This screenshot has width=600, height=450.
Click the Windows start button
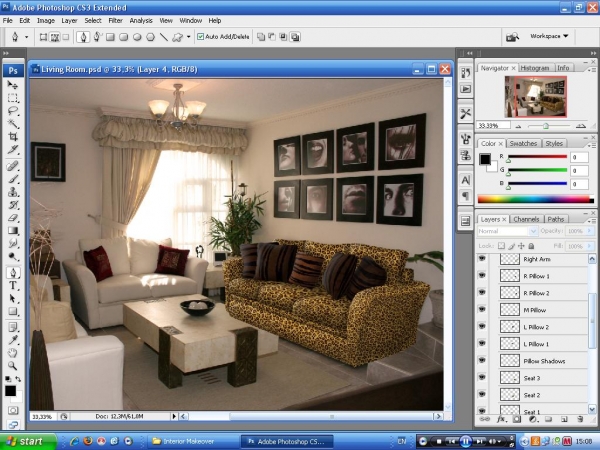click(28, 442)
